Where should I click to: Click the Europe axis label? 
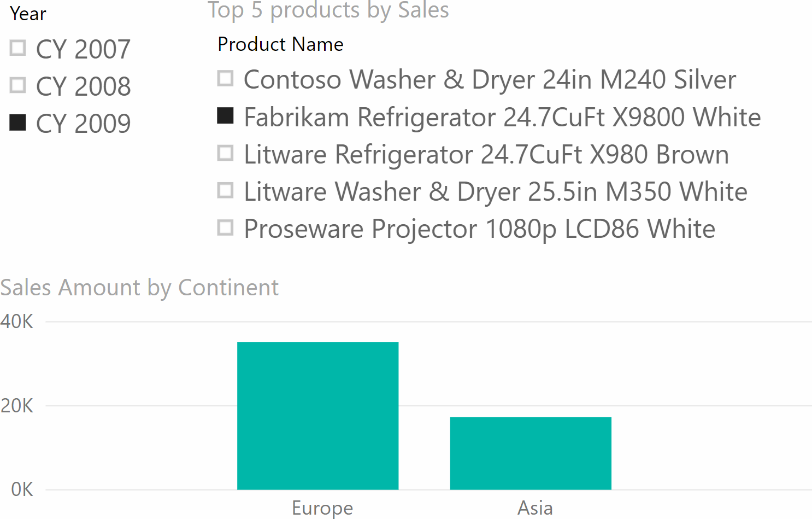pos(322,508)
